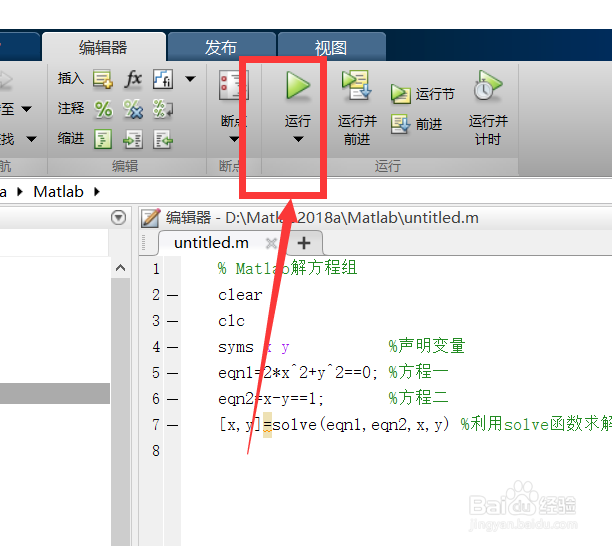Click clc on line 3
Screen dimensions: 612x546
point(231,321)
